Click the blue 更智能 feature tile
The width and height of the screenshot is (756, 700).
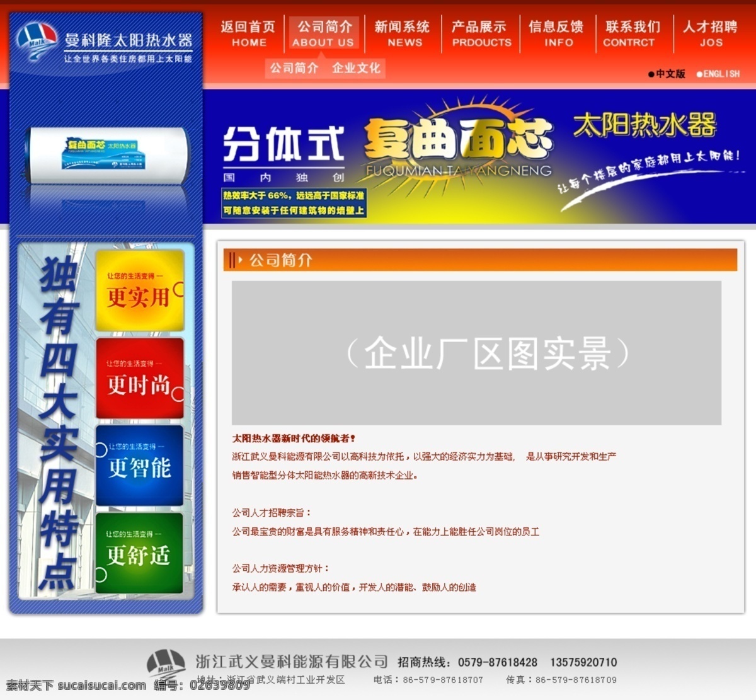tap(140, 465)
